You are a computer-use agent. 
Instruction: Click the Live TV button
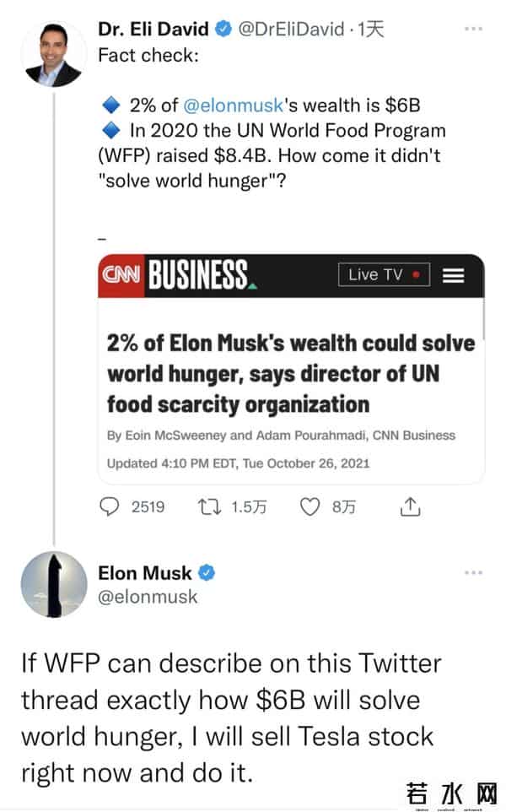pos(384,275)
